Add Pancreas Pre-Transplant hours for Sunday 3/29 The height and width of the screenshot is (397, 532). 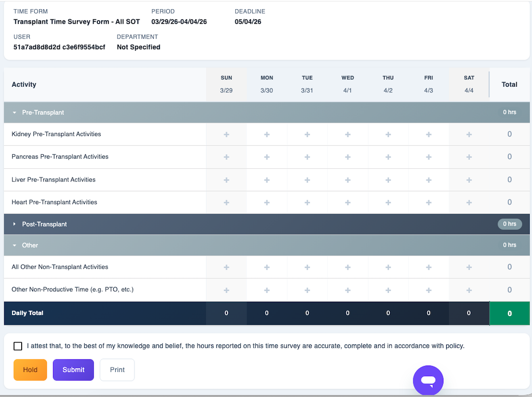pyautogui.click(x=226, y=157)
